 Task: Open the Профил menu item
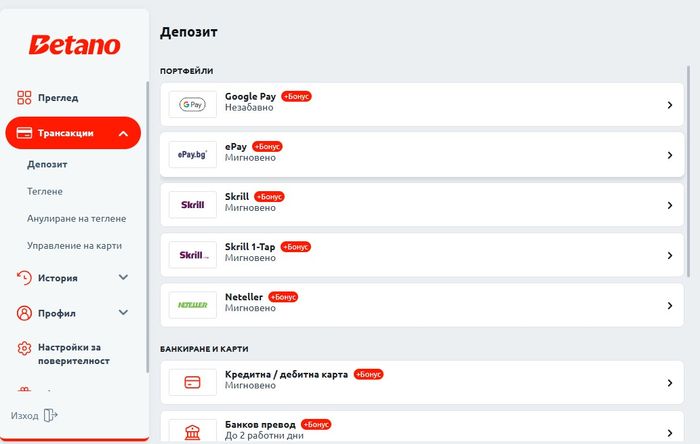click(x=57, y=313)
